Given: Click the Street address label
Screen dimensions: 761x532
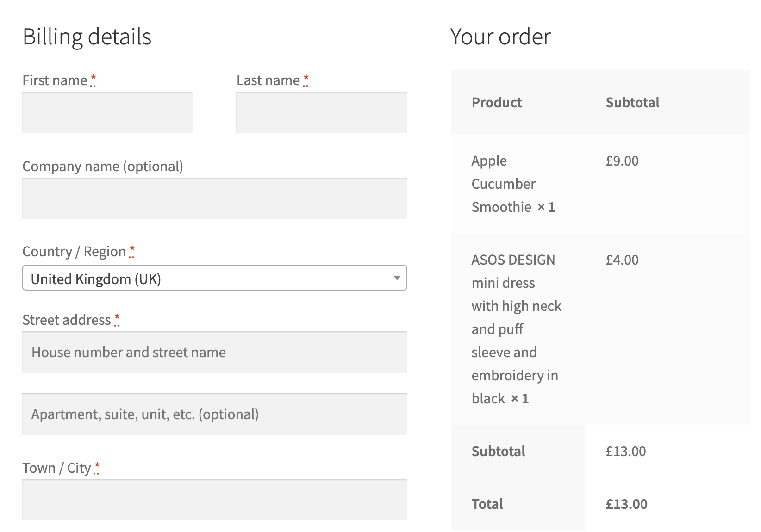Looking at the screenshot, I should [x=67, y=320].
